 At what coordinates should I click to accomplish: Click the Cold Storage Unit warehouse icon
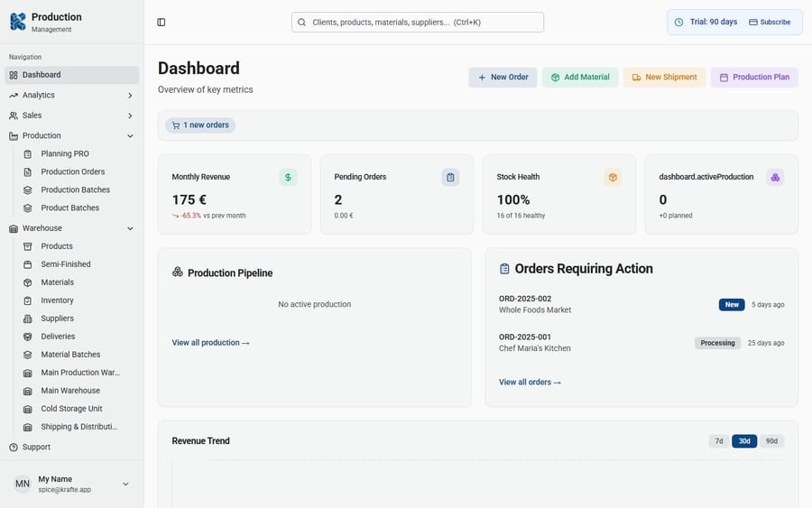click(x=28, y=409)
